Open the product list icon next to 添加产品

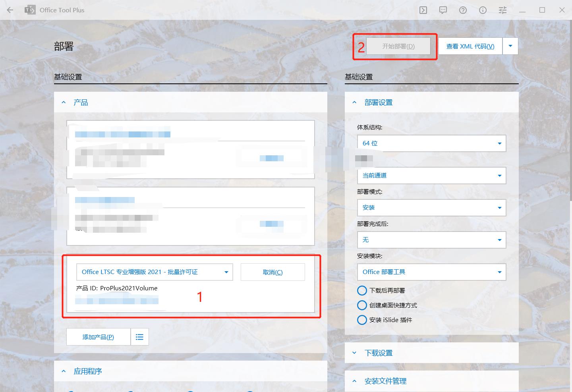point(139,337)
